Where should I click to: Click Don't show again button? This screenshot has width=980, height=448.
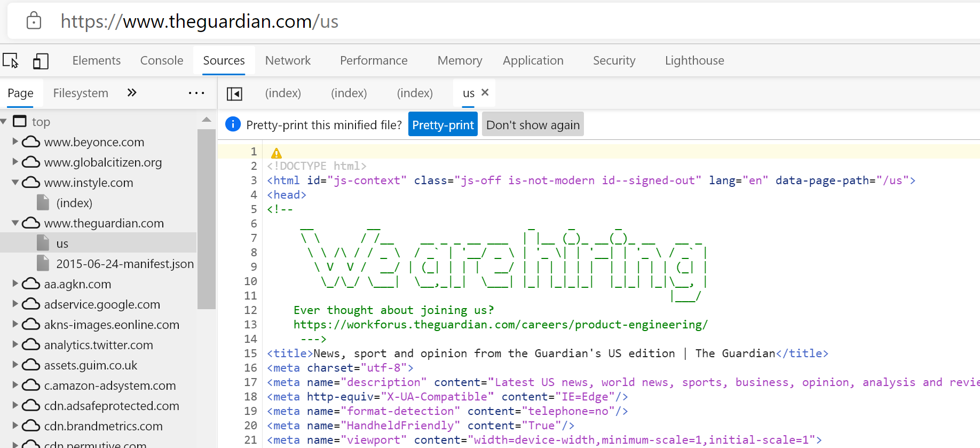(x=533, y=124)
